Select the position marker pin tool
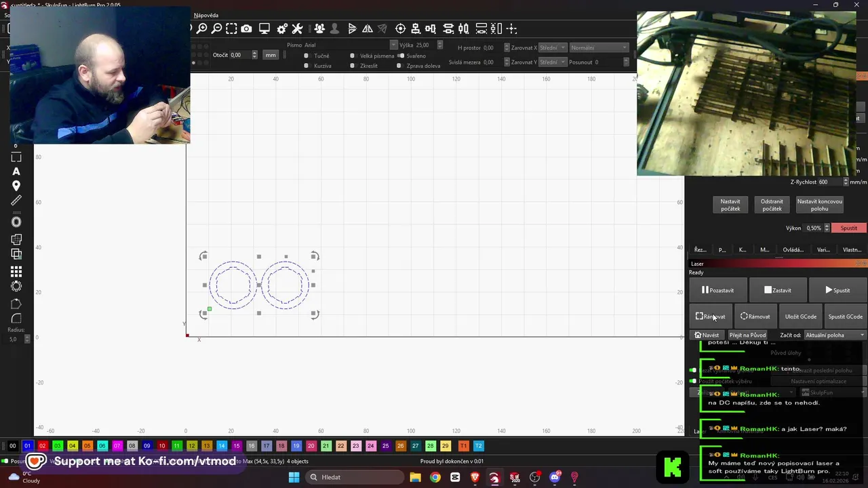This screenshot has height=488, width=868. 16,186
